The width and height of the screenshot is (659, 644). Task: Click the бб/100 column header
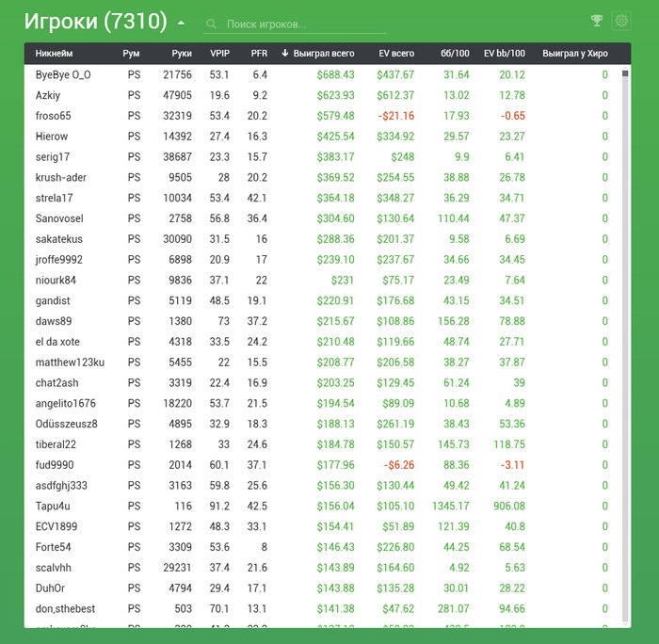pos(456,54)
